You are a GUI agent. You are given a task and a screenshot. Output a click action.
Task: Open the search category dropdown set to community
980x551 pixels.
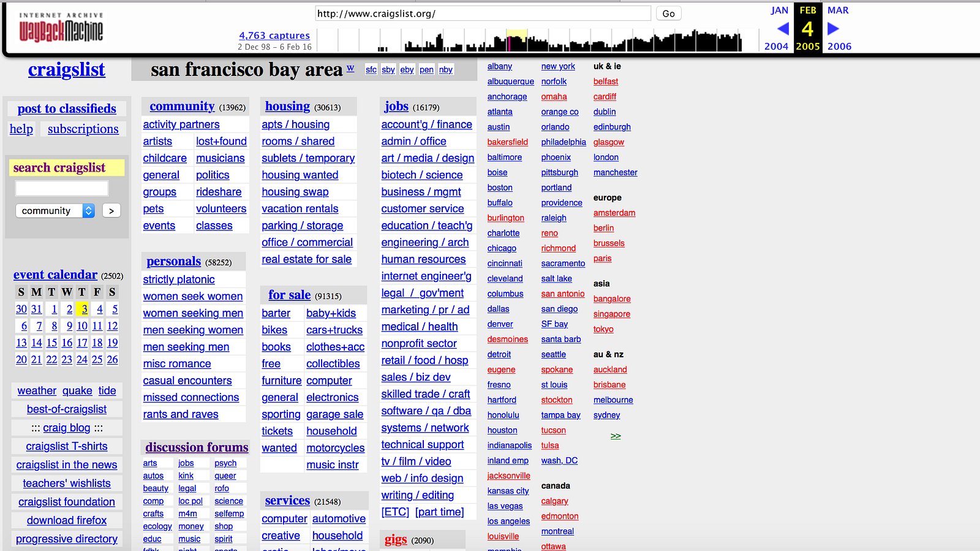point(55,210)
